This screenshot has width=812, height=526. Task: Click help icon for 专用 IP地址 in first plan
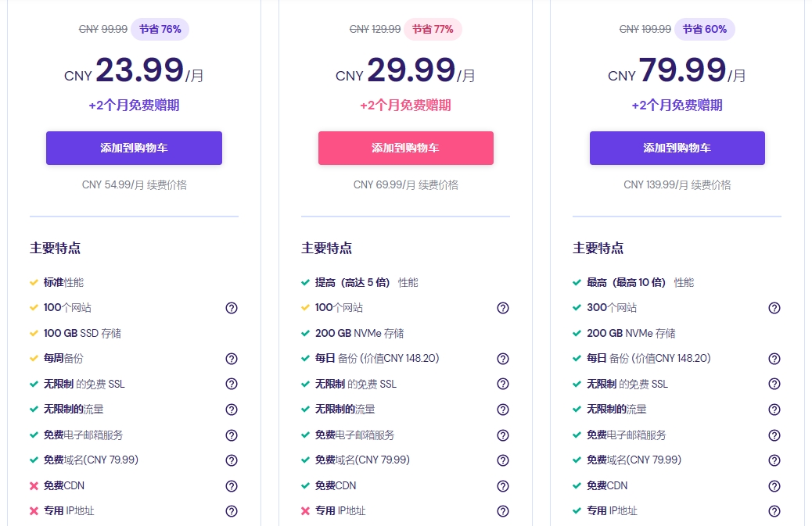tap(232, 511)
